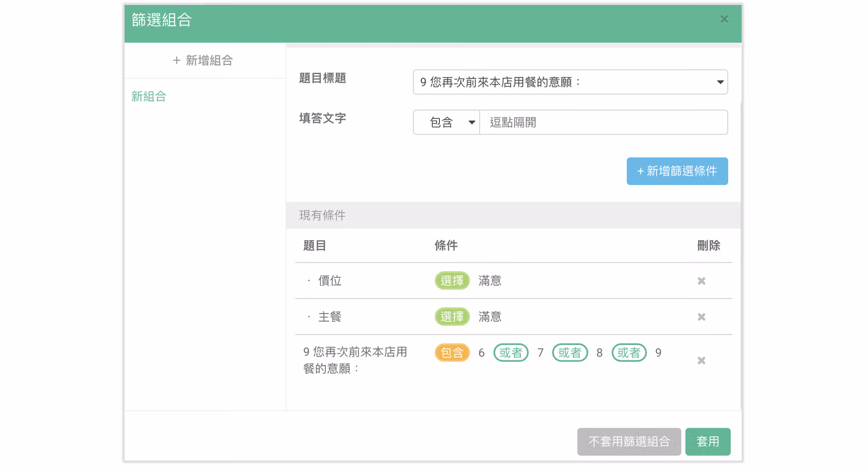Click 價位 in the conditions table
This screenshot has width=868, height=466.
(x=330, y=281)
